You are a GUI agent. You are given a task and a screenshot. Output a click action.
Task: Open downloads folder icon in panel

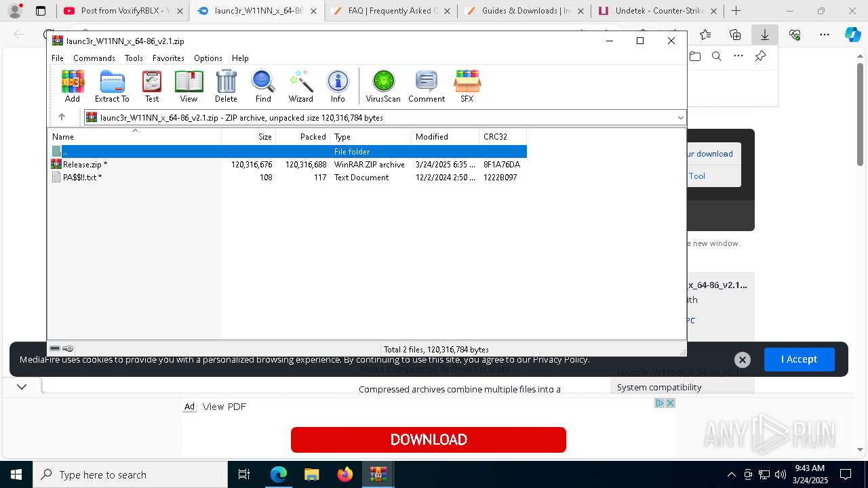694,56
